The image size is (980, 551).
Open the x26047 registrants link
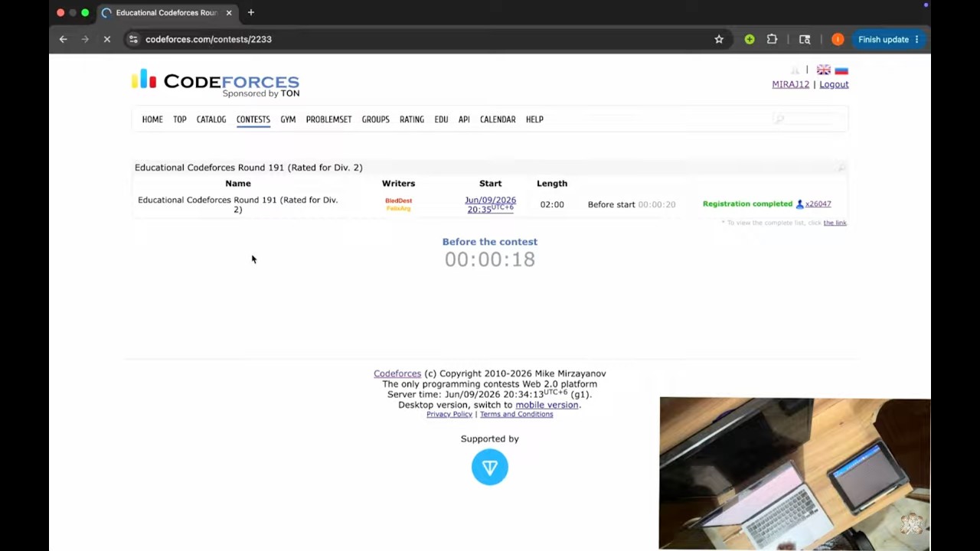[818, 204]
